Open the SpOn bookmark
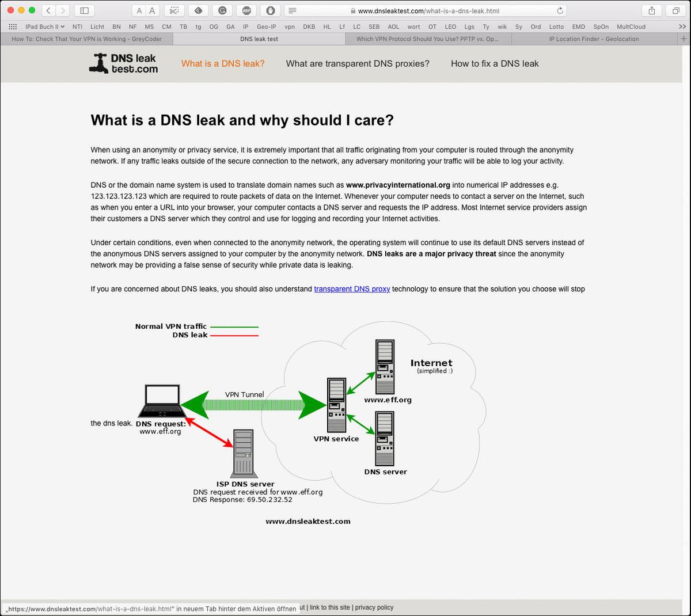 coord(601,26)
